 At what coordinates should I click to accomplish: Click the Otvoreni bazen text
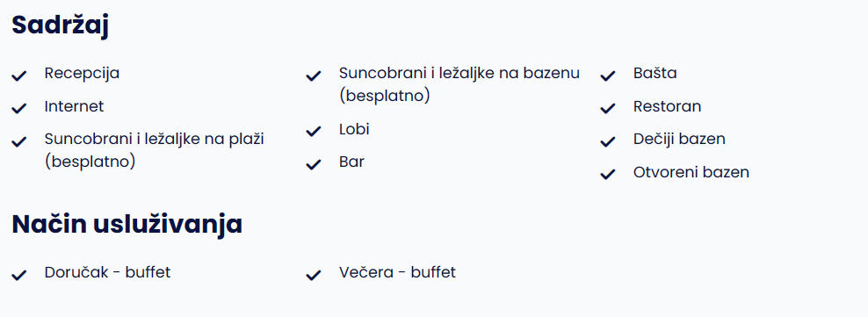(691, 172)
